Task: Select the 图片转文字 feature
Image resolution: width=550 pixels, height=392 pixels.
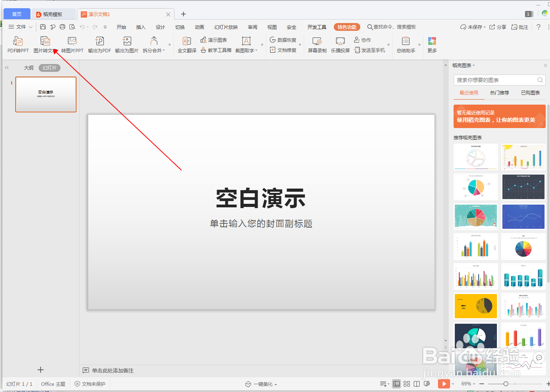Action: coord(45,45)
